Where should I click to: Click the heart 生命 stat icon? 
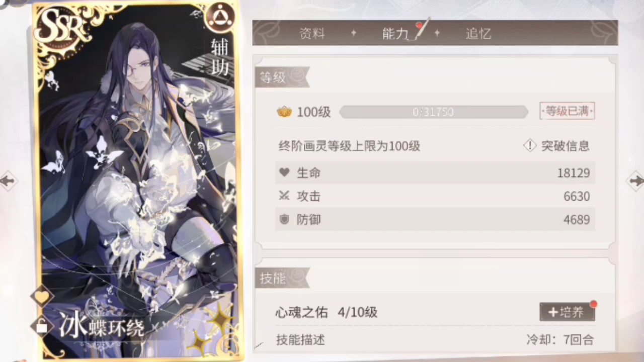tap(284, 172)
